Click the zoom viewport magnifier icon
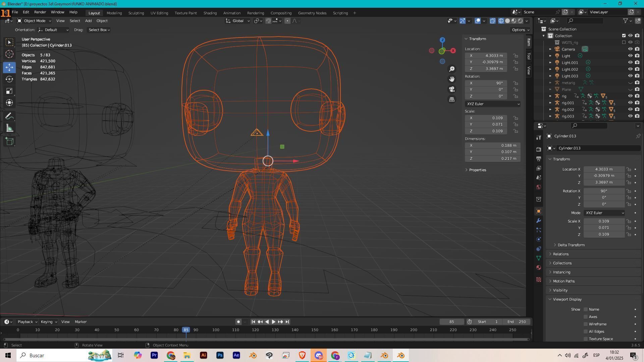 (452, 69)
